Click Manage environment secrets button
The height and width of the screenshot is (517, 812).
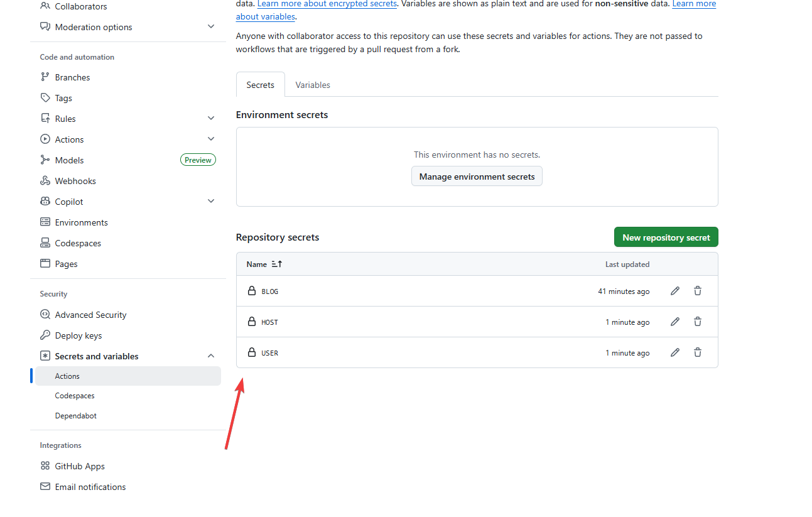pyautogui.click(x=477, y=177)
